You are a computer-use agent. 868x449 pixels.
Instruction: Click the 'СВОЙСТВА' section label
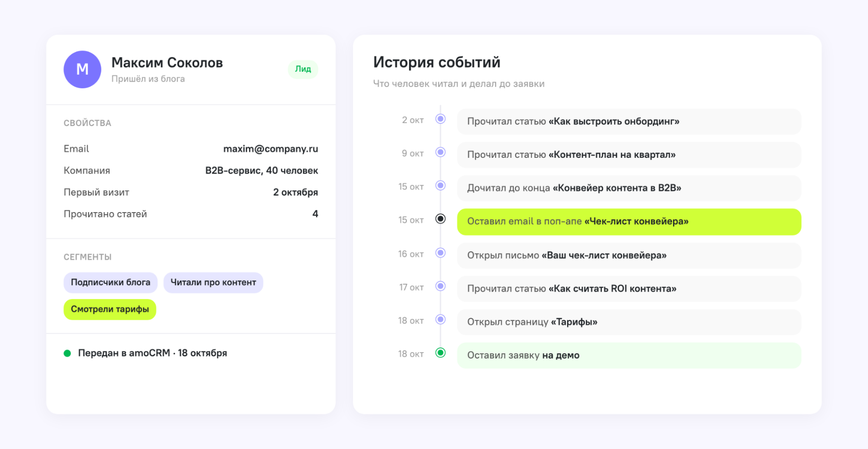[87, 123]
